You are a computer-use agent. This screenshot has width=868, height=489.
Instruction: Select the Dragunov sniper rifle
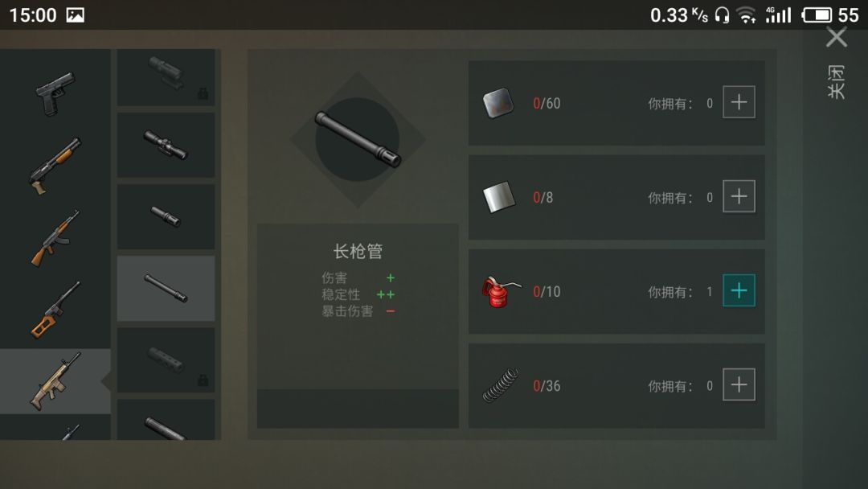55,309
